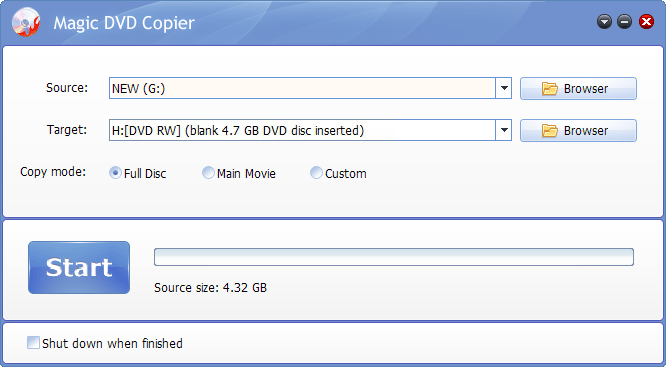Click the Source row Browser button label
Screen dimensions: 666x367
click(x=586, y=89)
